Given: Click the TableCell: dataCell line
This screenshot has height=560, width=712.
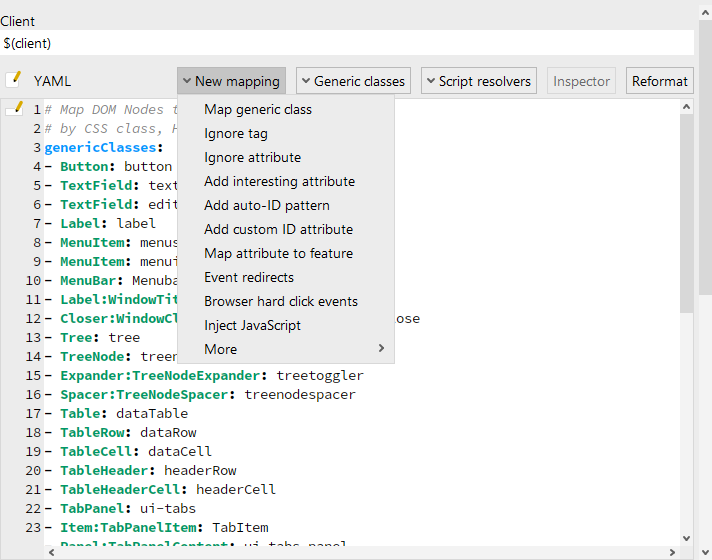Looking at the screenshot, I should [x=128, y=451].
